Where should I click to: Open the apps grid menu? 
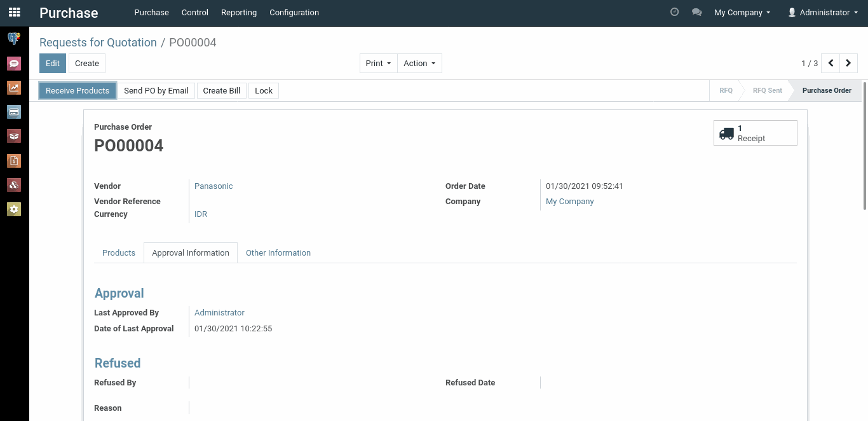click(x=14, y=12)
